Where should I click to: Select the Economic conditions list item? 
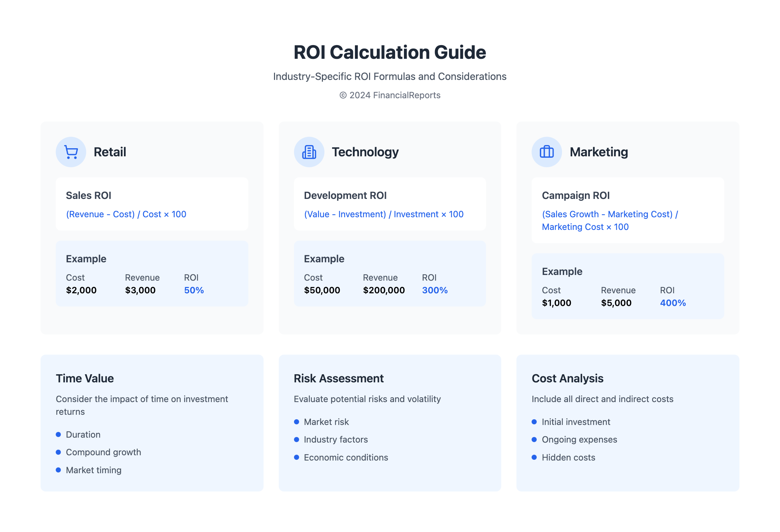click(x=346, y=457)
